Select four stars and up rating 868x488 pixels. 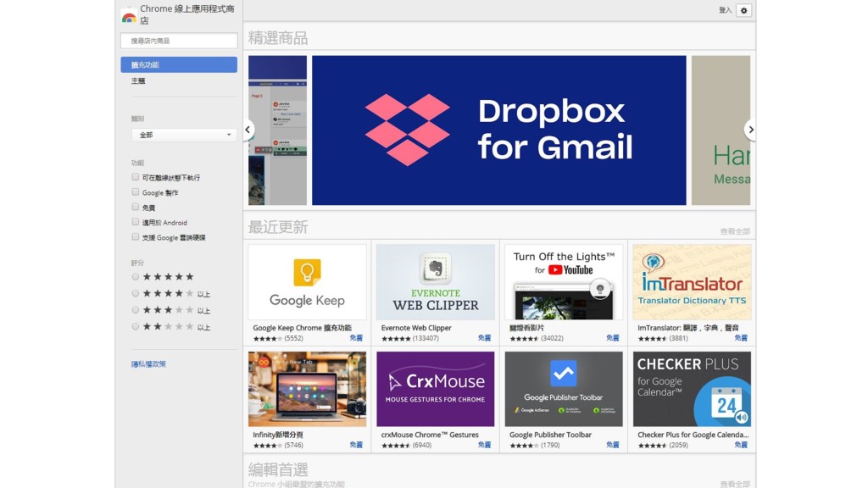click(135, 293)
